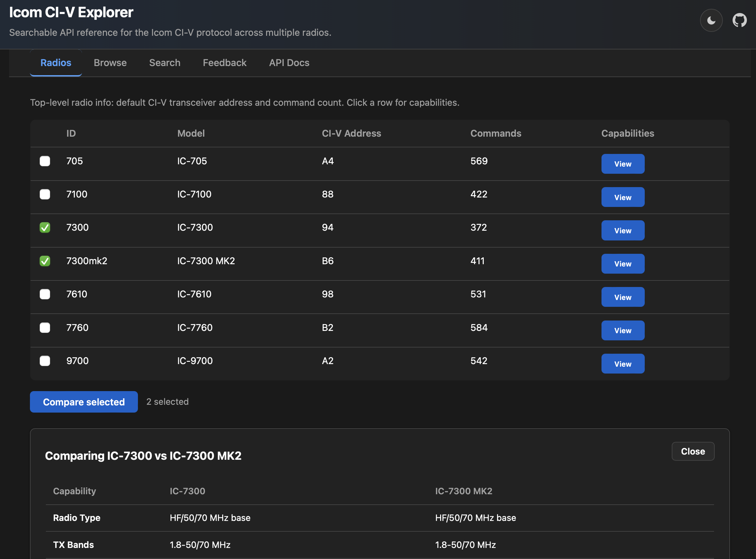Select the IC-9700 model cell
Viewport: 756px width, 559px height.
point(195,361)
